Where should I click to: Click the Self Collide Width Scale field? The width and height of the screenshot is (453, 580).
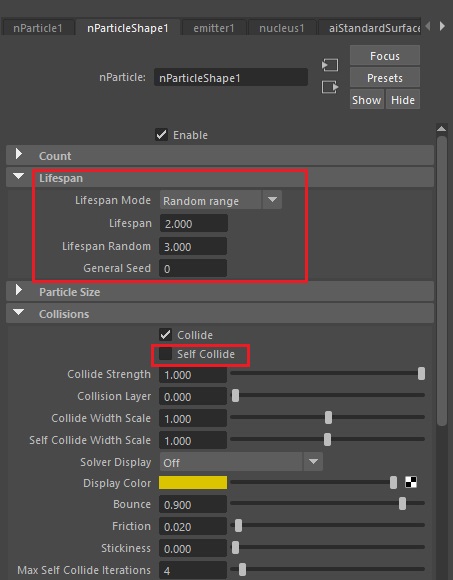193,440
